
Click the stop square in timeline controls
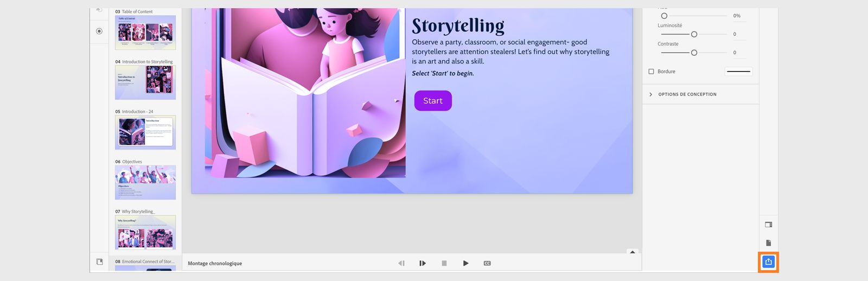click(444, 263)
